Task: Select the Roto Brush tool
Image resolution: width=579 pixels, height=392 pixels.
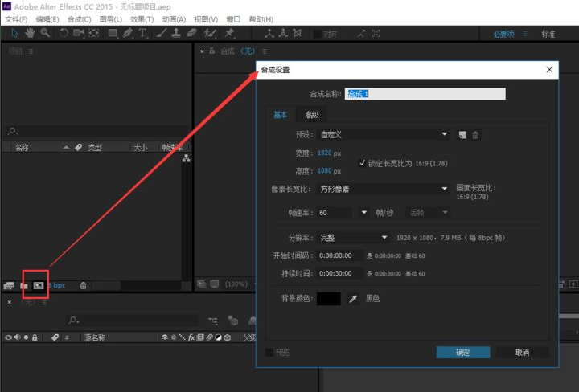Action: (x=210, y=33)
